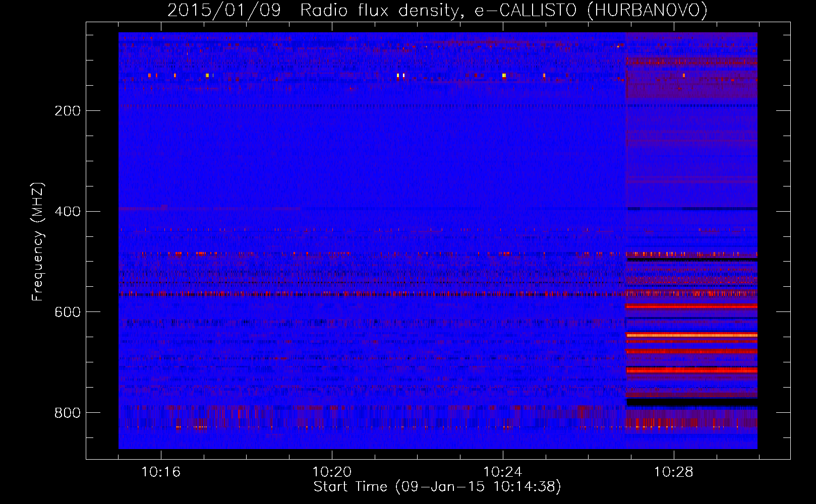Click the plot title mentioning e-CALLISTO (HURBANOVO)
Image resolution: width=816 pixels, height=504 pixels.
[x=437, y=11]
